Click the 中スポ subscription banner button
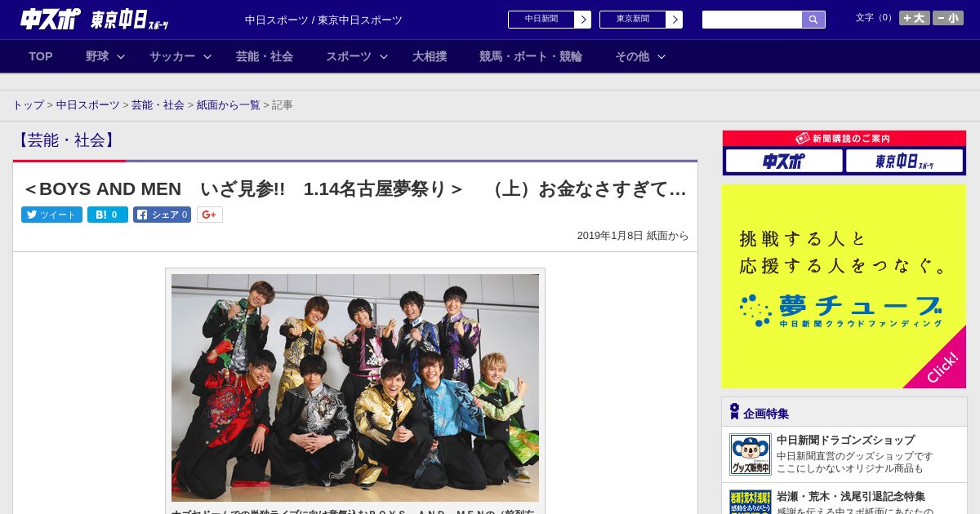Viewport: 980px width, 514px height. tap(784, 161)
